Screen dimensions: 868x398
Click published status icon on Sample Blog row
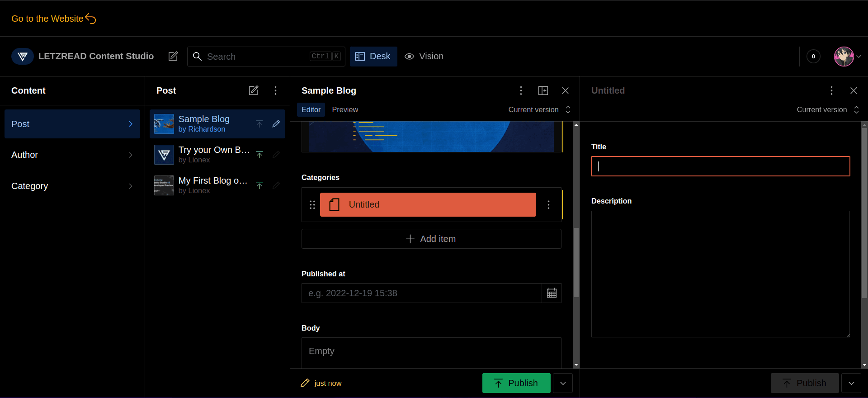click(259, 124)
